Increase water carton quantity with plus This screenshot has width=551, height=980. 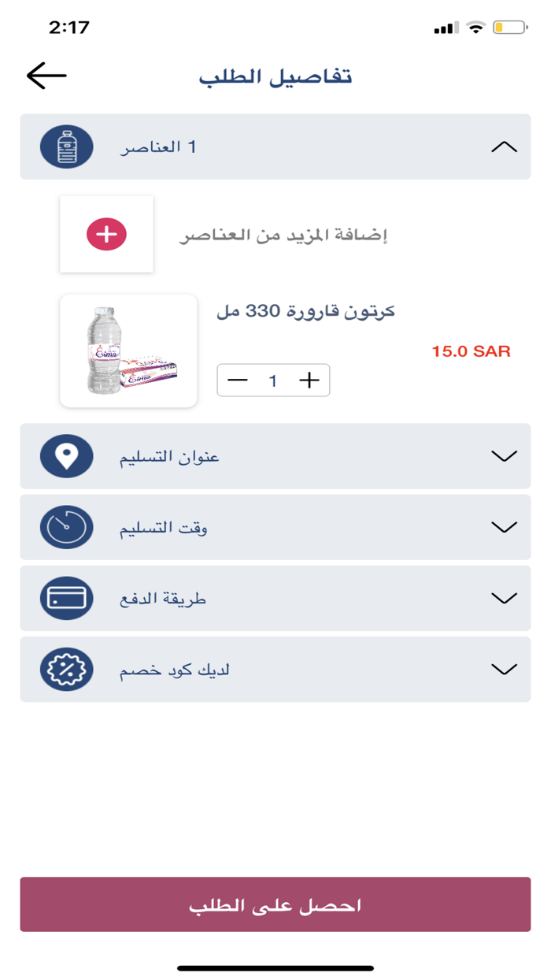309,380
